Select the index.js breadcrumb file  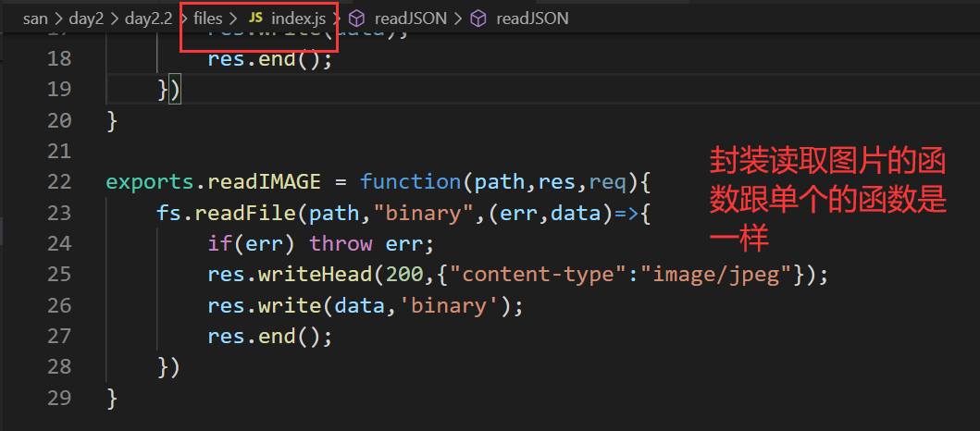click(x=298, y=18)
